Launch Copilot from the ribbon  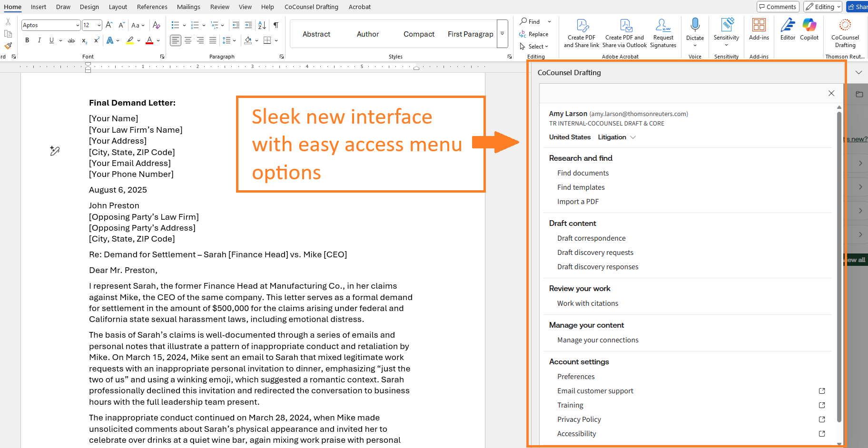[x=809, y=29]
